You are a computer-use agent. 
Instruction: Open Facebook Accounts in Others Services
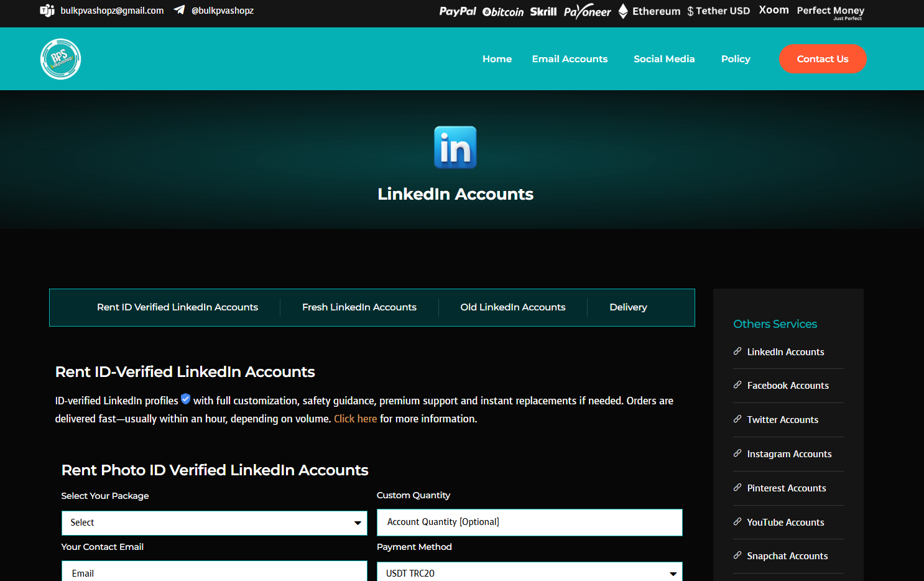(x=788, y=386)
